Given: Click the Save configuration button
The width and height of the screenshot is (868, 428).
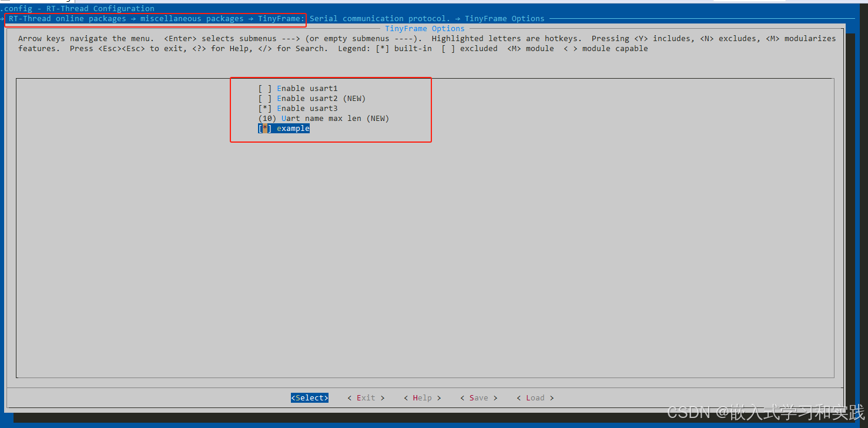Looking at the screenshot, I should (x=478, y=397).
